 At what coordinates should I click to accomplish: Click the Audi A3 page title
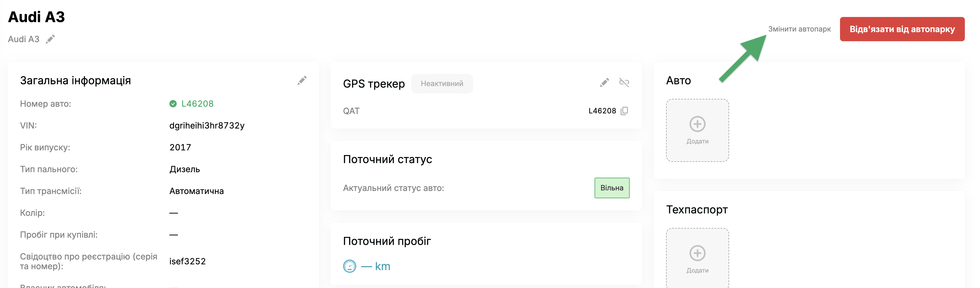coord(37,17)
